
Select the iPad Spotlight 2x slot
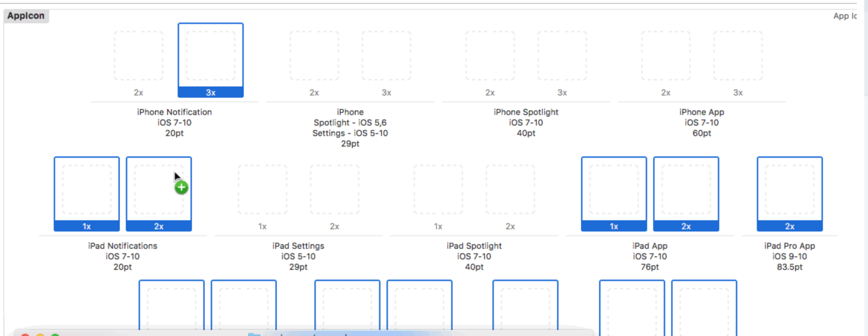[x=510, y=190]
